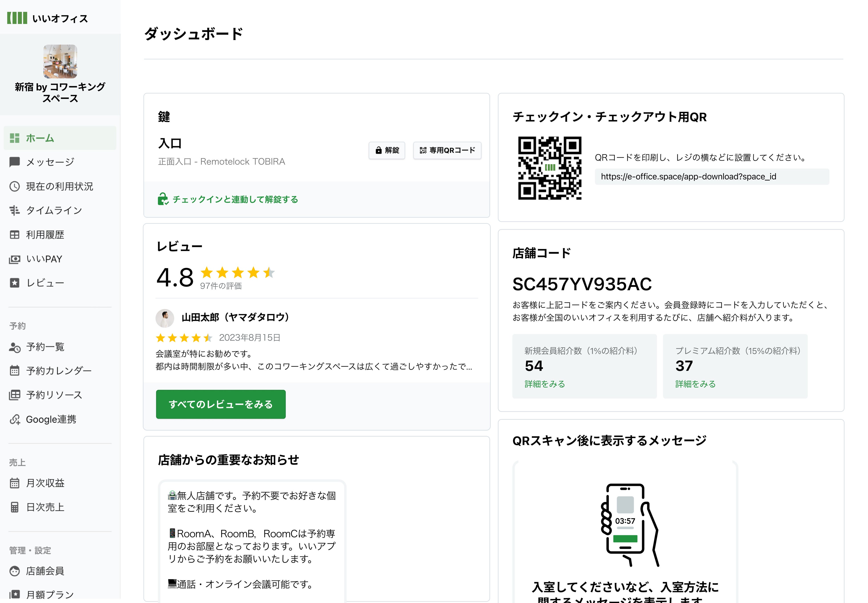Click the coworking space photo thumbnail

(x=60, y=61)
